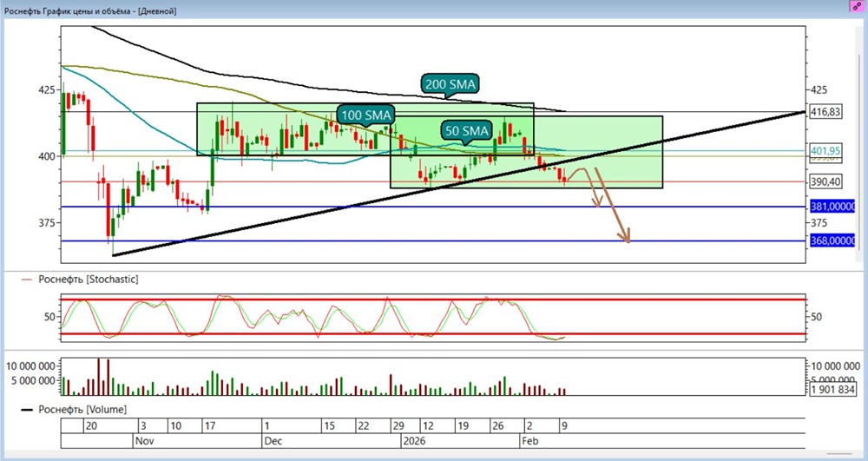Click the 'Dec' month label on the time axis
Screen dimensions: 868x461
click(x=273, y=440)
